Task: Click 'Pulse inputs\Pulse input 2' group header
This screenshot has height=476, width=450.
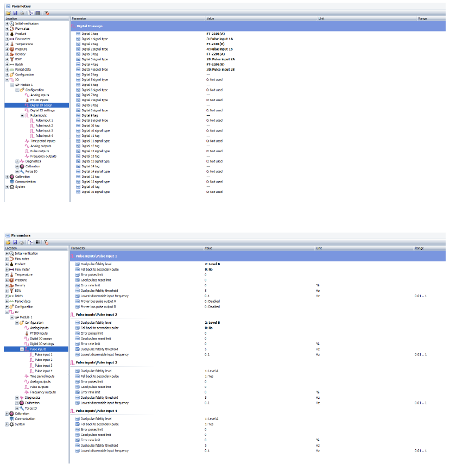Action: click(x=97, y=315)
